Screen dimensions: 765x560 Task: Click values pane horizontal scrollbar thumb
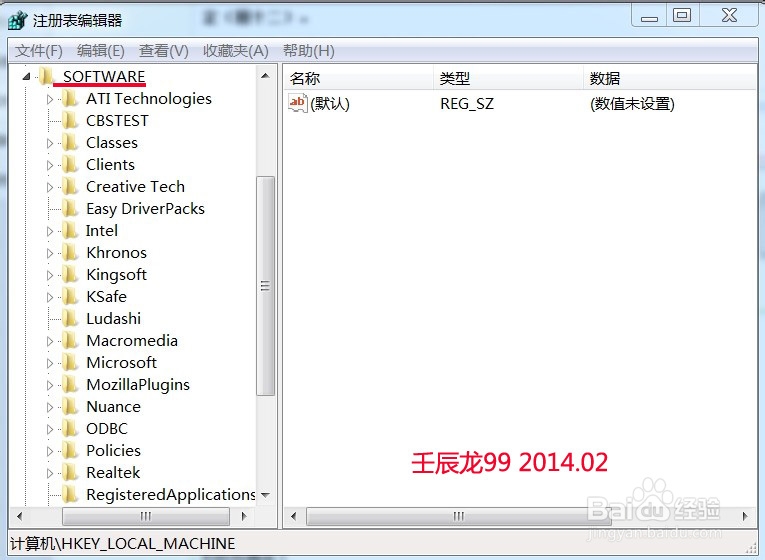(457, 516)
